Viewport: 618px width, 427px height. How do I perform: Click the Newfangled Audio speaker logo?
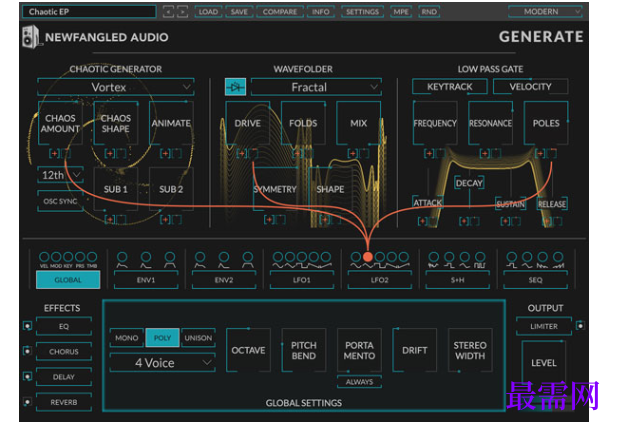pyautogui.click(x=31, y=37)
